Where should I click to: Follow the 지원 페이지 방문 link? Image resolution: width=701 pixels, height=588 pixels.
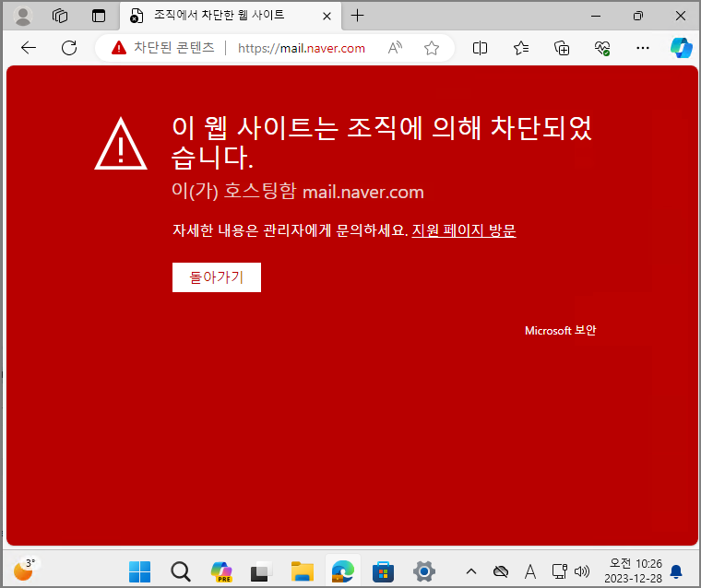(x=464, y=230)
